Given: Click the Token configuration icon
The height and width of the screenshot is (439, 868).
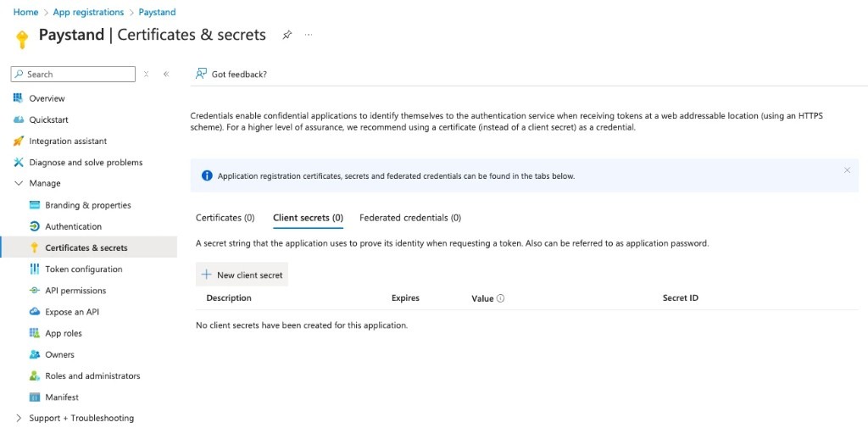Looking at the screenshot, I should [x=34, y=269].
